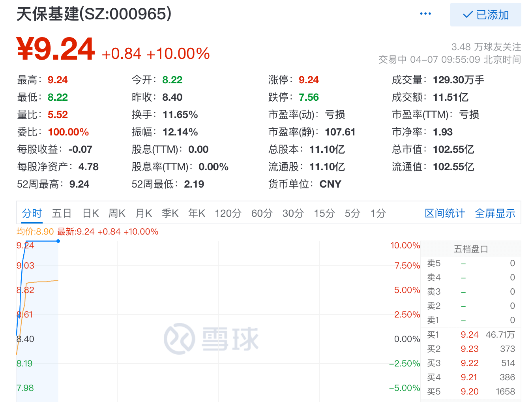Click the 已添加 watchlist button

tap(485, 15)
